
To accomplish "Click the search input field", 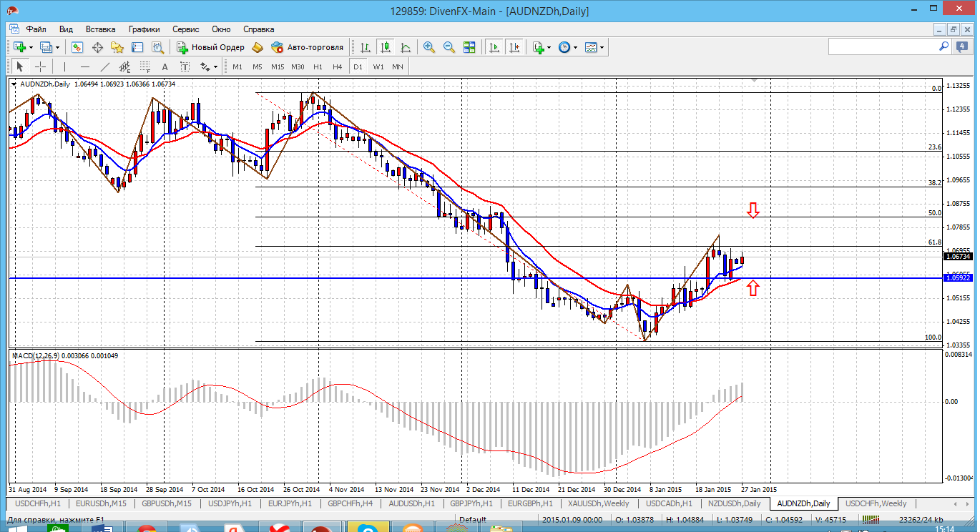I will [x=883, y=46].
